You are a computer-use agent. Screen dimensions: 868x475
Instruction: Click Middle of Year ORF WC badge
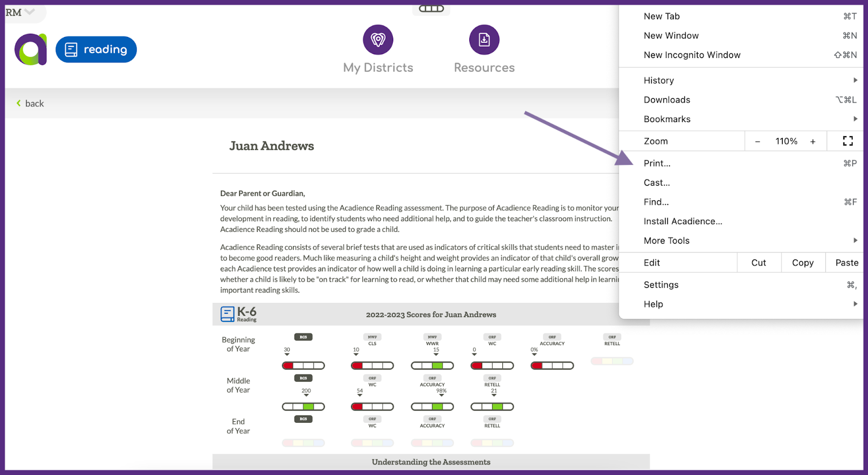[372, 378]
